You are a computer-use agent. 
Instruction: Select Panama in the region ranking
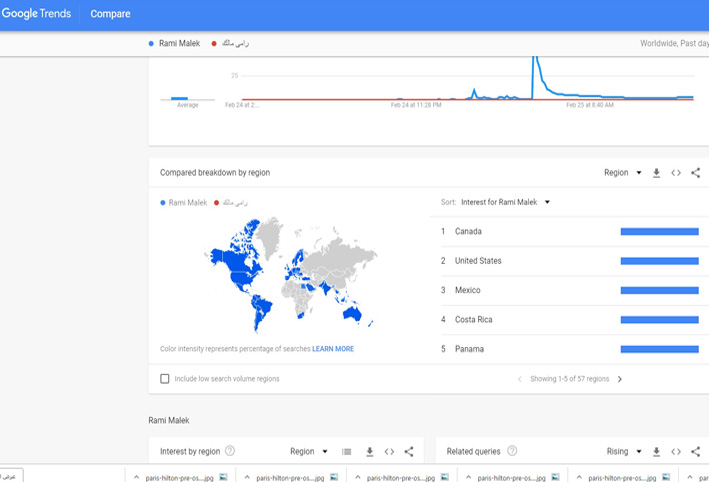click(469, 349)
